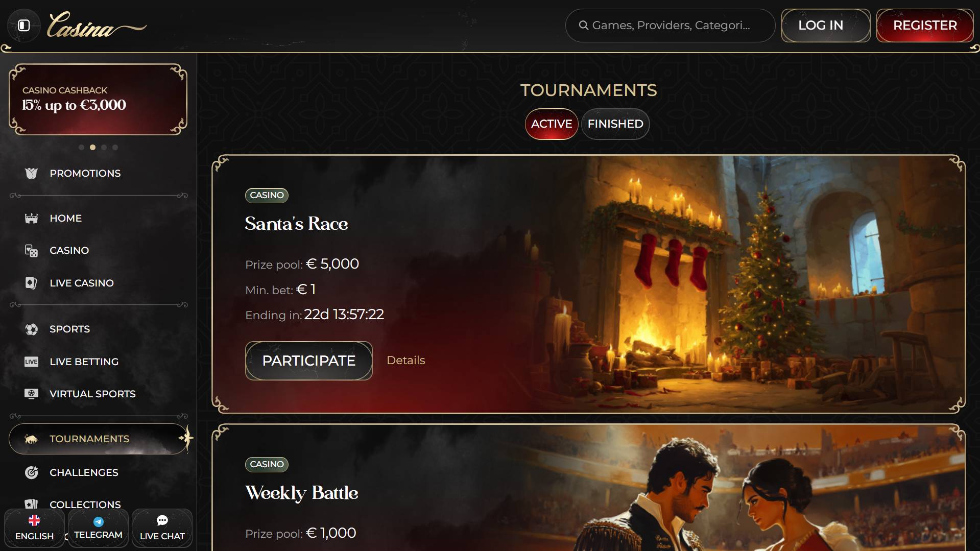
Task: Click the Promotions tulip icon
Action: pos(31,174)
